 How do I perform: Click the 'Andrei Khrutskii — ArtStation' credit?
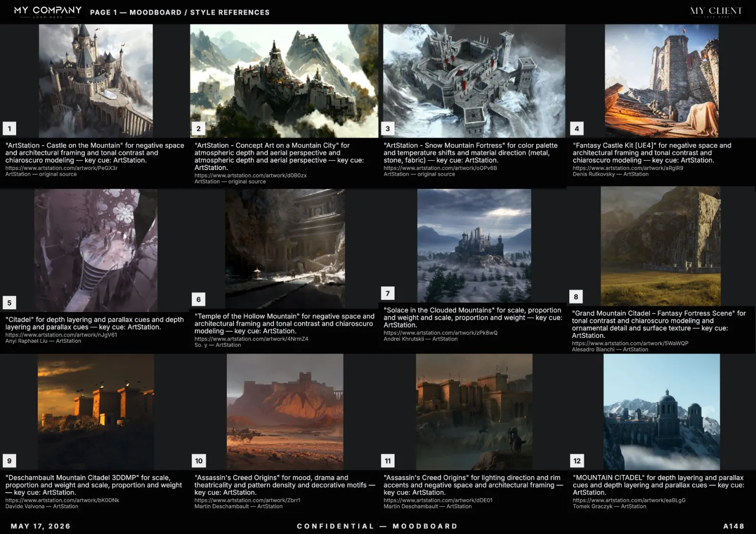pyautogui.click(x=421, y=339)
